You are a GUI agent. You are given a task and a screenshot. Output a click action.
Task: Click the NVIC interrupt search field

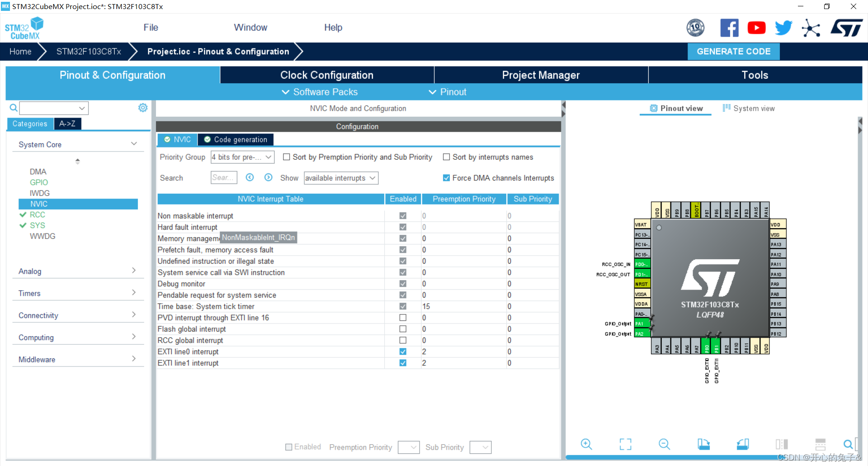(x=224, y=178)
